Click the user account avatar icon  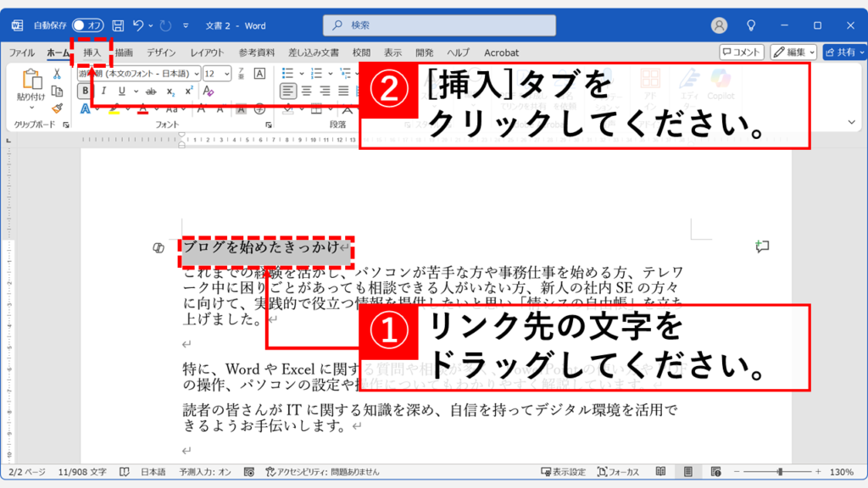(719, 25)
